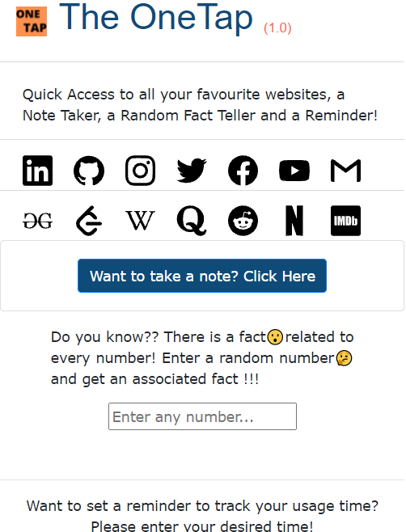This screenshot has width=406, height=532.
Task: Click 'Want to take a note? Click Here' button
Action: [202, 276]
